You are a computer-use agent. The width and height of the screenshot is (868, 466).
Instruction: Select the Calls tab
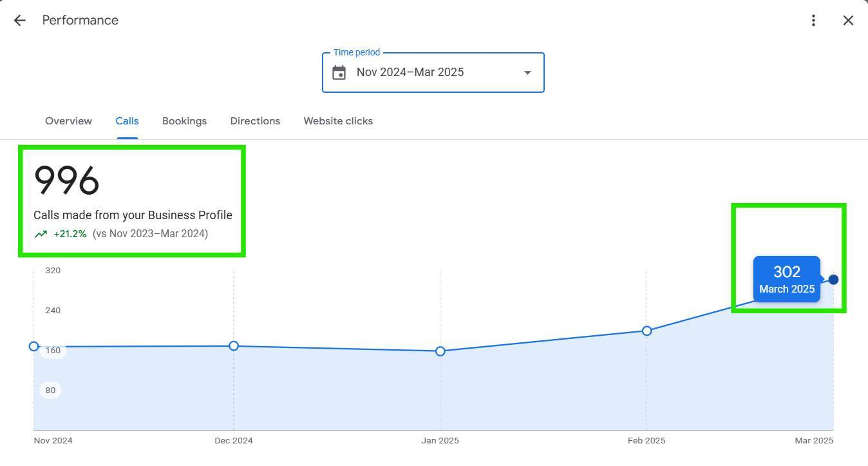tap(127, 121)
